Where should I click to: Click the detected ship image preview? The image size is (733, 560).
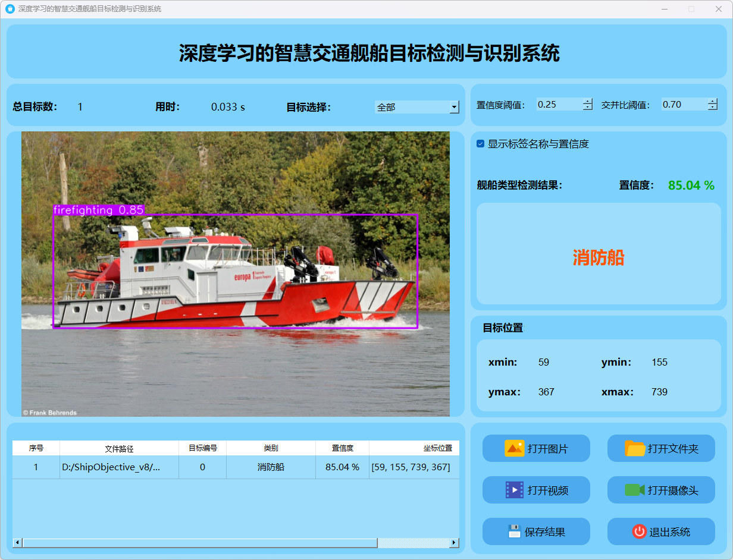tap(236, 273)
